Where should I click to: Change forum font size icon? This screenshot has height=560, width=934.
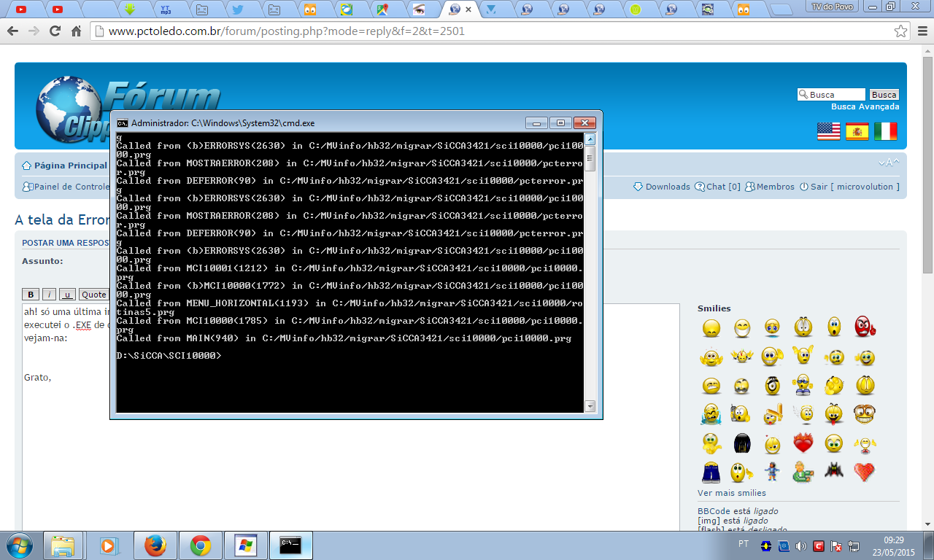point(889,163)
